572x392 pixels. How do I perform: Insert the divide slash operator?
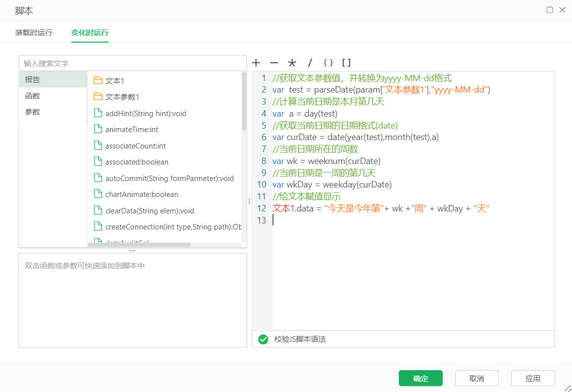coord(310,63)
